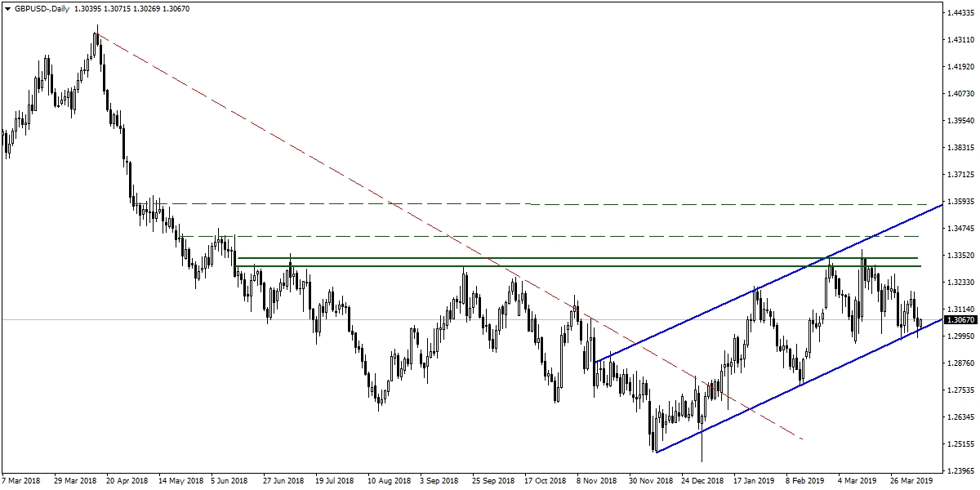Click the 25 Sep 2018 date label

click(x=493, y=482)
